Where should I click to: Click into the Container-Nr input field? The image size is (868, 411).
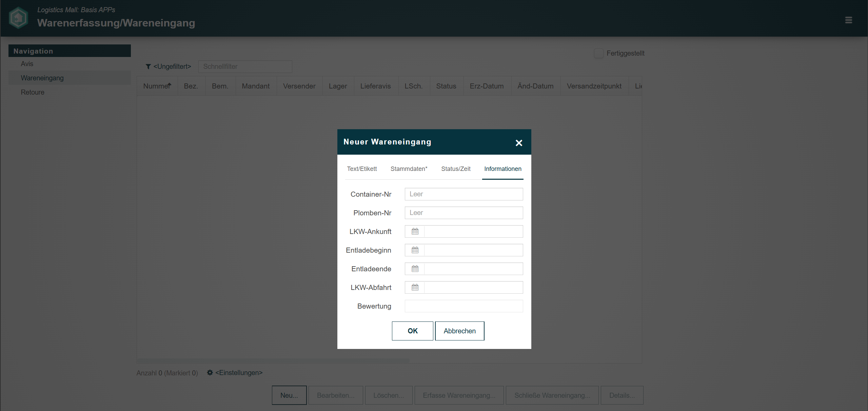click(463, 194)
